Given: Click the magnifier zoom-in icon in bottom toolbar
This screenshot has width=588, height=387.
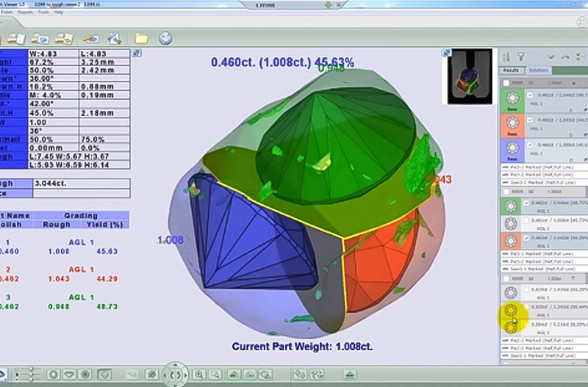Looking at the screenshot, I should [x=198, y=375].
